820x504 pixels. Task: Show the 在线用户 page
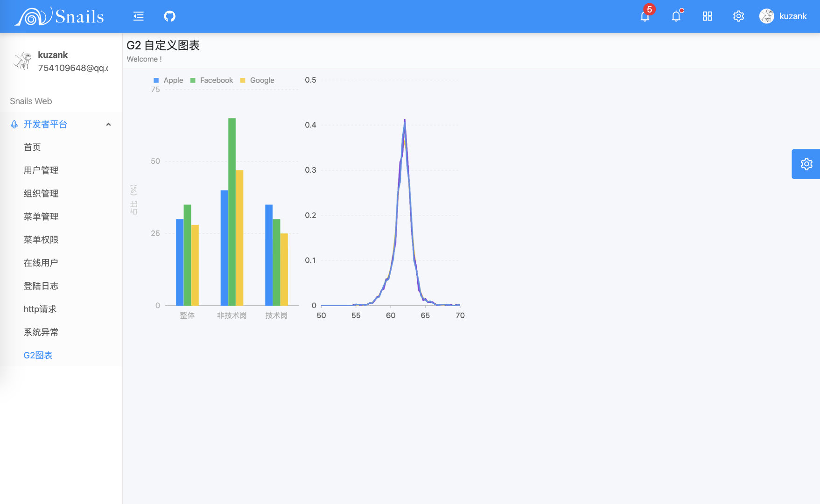click(41, 263)
